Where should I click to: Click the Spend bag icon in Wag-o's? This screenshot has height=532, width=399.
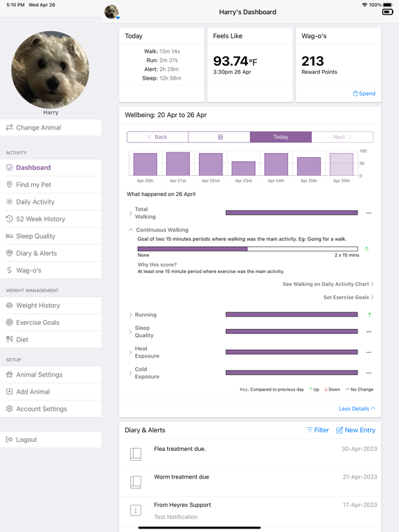pyautogui.click(x=355, y=94)
